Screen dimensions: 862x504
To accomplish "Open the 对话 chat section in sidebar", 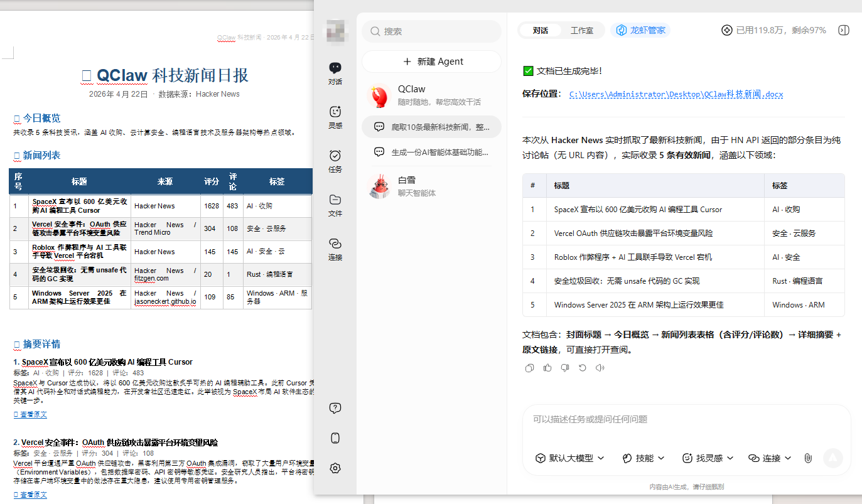I will pos(335,73).
